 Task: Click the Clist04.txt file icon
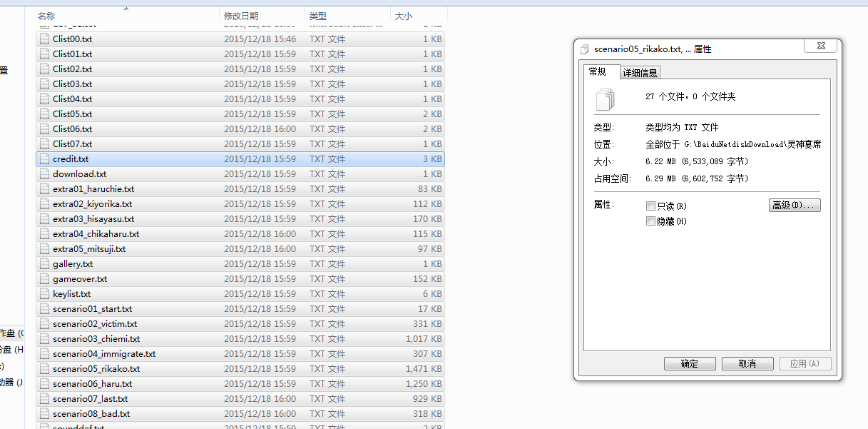tap(44, 99)
